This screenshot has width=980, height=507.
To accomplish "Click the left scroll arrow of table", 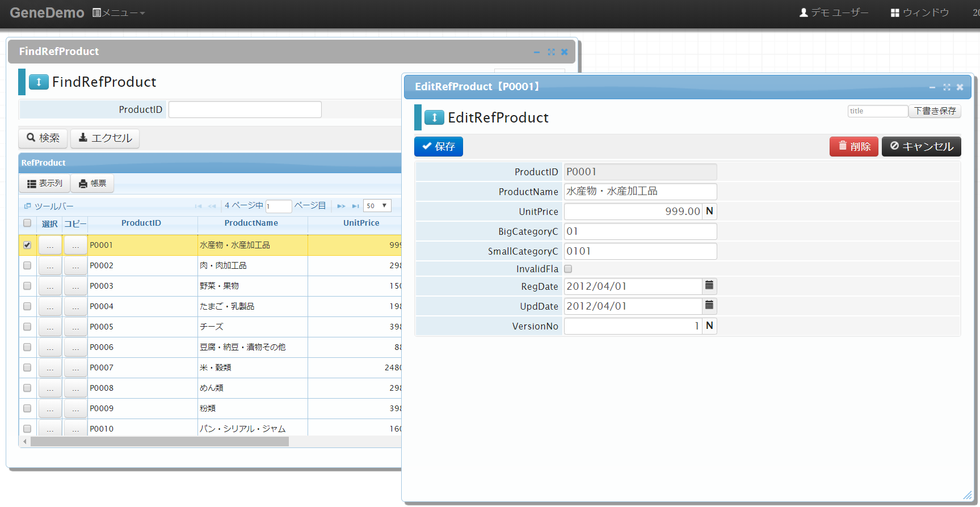I will click(x=25, y=441).
